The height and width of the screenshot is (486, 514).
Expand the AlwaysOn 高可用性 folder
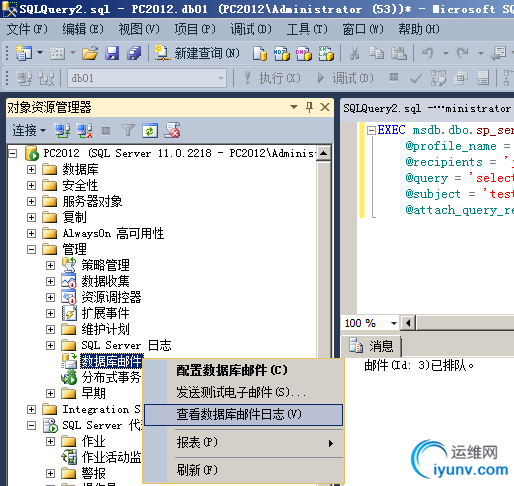point(31,233)
